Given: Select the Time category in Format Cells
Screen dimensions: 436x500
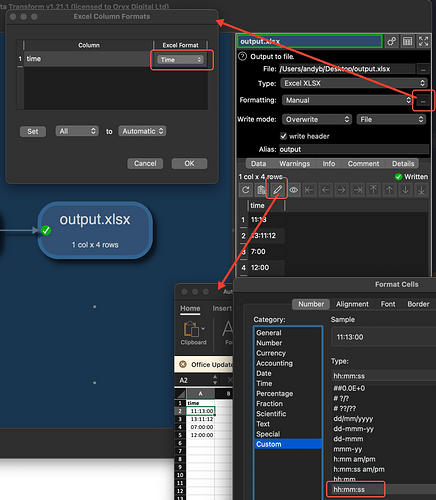Looking at the screenshot, I should (x=264, y=383).
